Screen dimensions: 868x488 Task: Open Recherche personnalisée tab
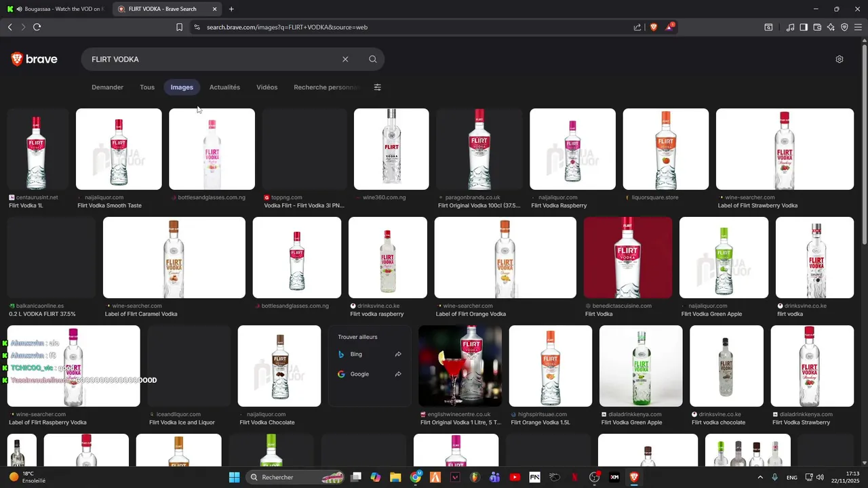(328, 87)
